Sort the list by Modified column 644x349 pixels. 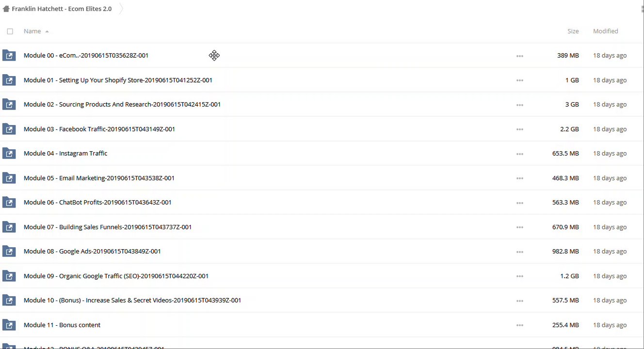coord(605,31)
